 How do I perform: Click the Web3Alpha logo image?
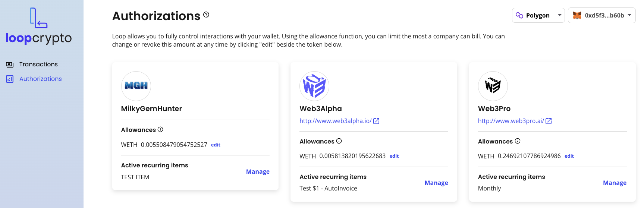[x=314, y=86]
